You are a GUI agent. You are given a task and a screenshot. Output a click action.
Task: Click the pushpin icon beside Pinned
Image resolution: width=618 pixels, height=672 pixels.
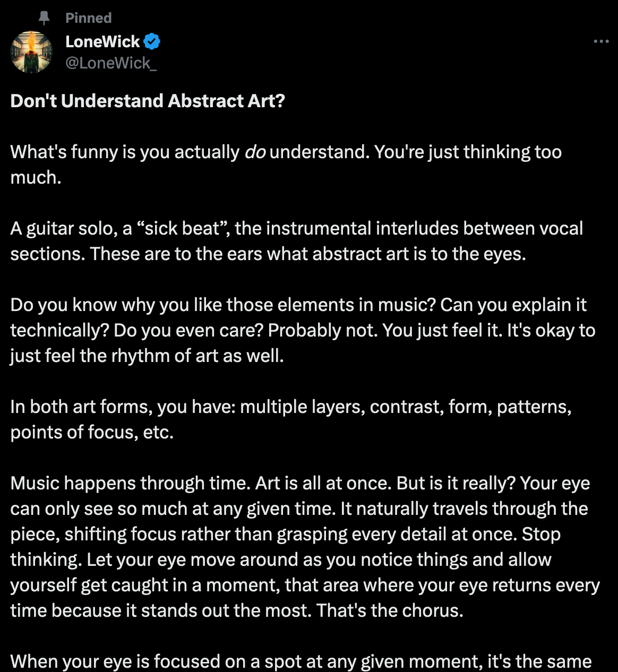44,18
